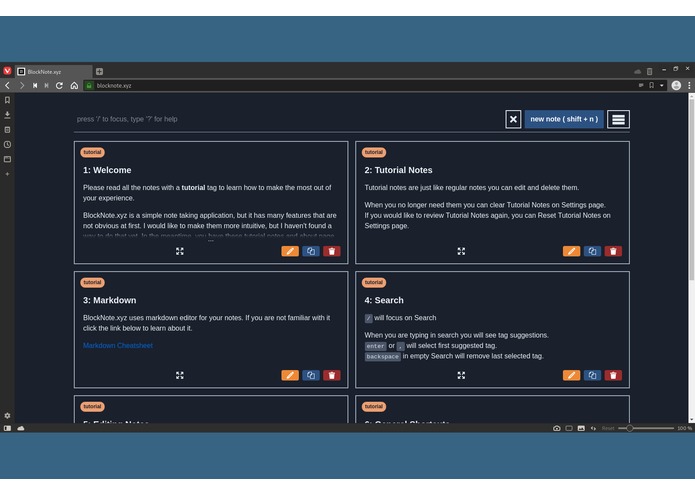
Task: Go back in browser history
Action: click(8, 86)
